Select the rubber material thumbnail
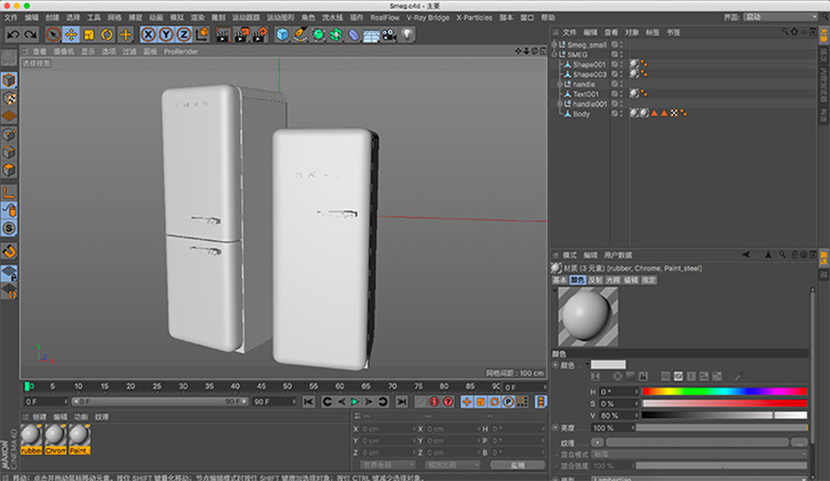Screen dimensions: 830x481 point(31,439)
